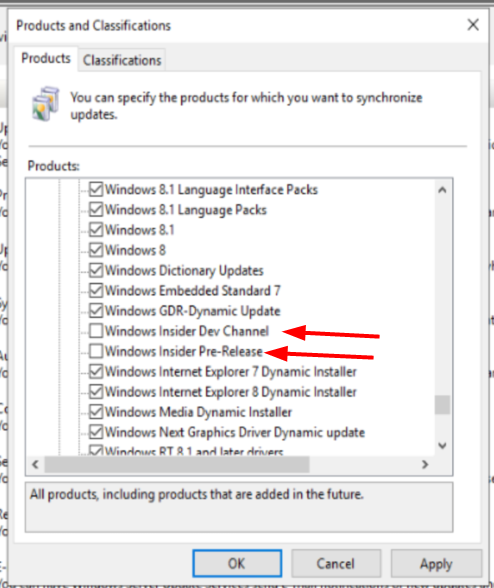Image resolution: width=494 pixels, height=588 pixels.
Task: Uncheck Internet Explorer 8 Dynamic Installer
Action: (x=96, y=392)
